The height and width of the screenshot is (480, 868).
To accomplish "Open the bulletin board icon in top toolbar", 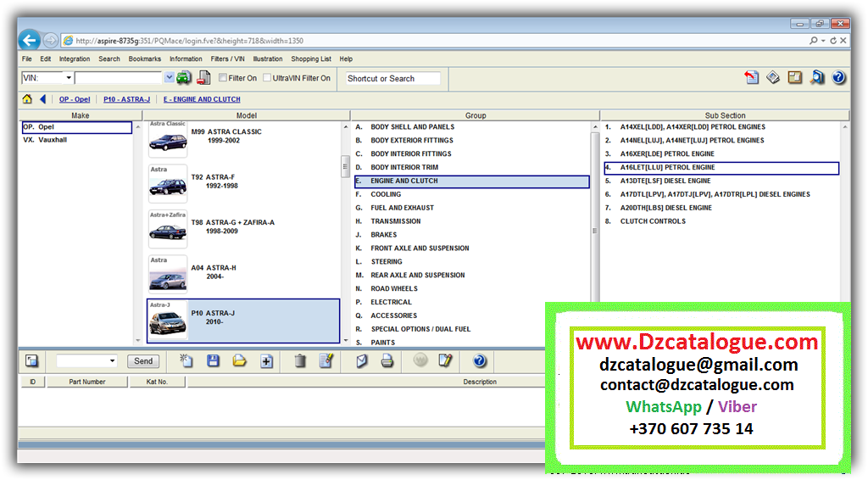I will [794, 78].
